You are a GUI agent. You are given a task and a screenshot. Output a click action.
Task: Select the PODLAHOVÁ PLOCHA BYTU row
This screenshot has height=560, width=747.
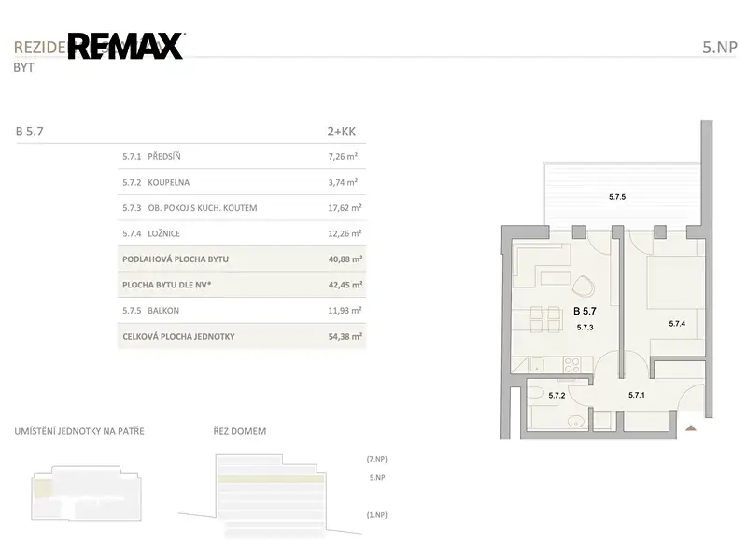pos(242,259)
